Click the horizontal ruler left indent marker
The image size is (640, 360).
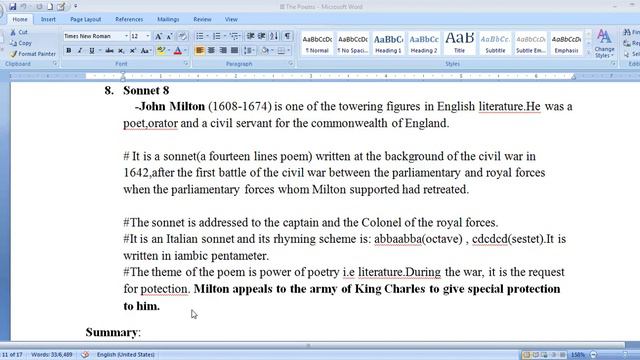tap(123, 76)
